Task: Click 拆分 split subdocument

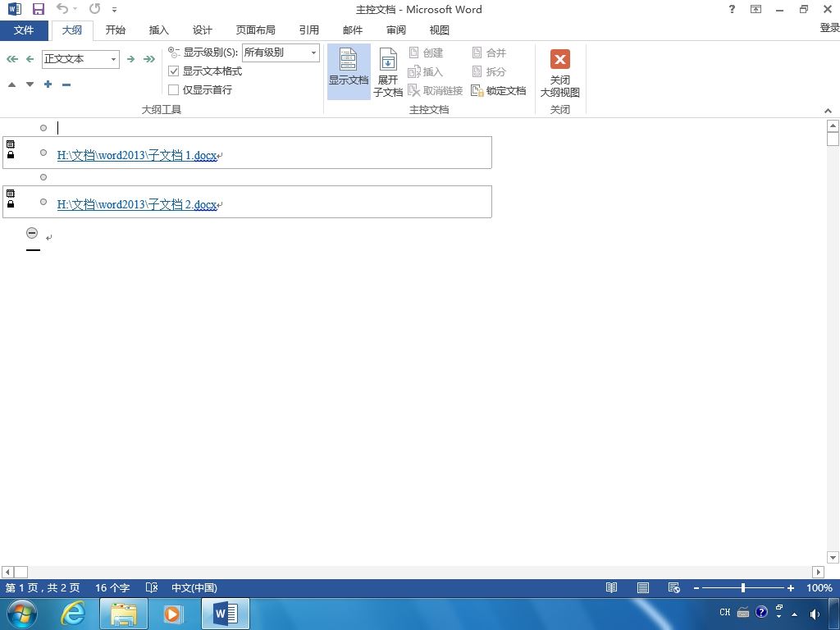Action: click(x=489, y=71)
